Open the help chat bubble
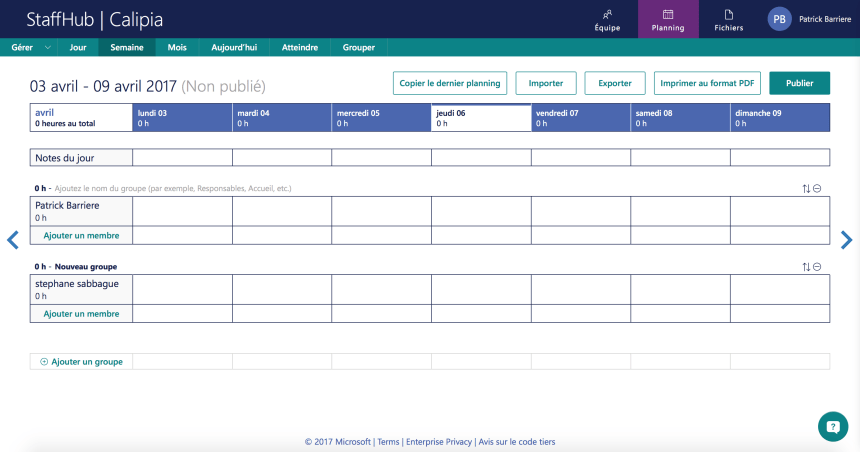 coord(832,425)
